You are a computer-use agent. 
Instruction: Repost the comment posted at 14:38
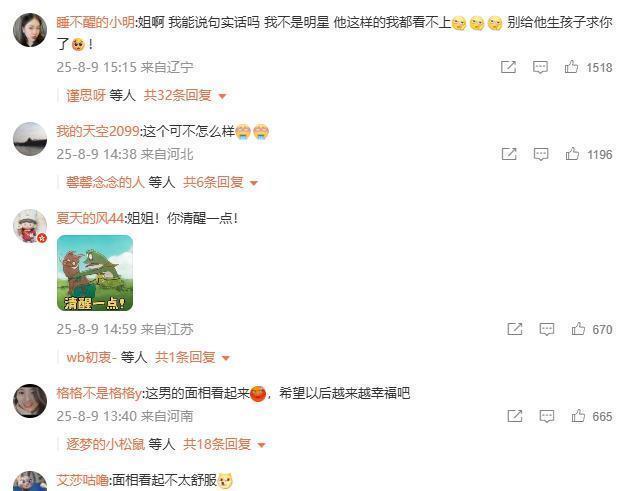click(509, 154)
